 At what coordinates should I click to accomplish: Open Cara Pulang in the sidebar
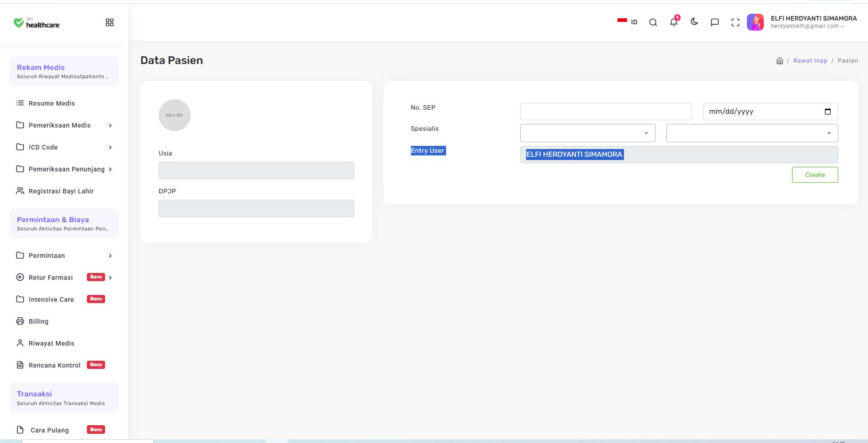(x=64, y=430)
